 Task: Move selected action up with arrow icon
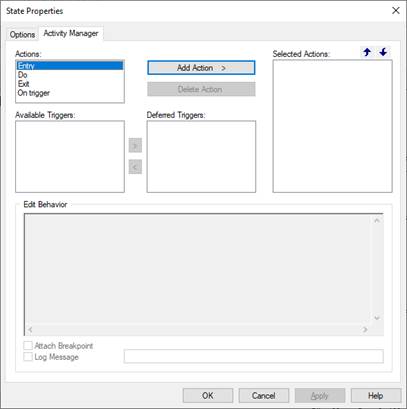[367, 52]
